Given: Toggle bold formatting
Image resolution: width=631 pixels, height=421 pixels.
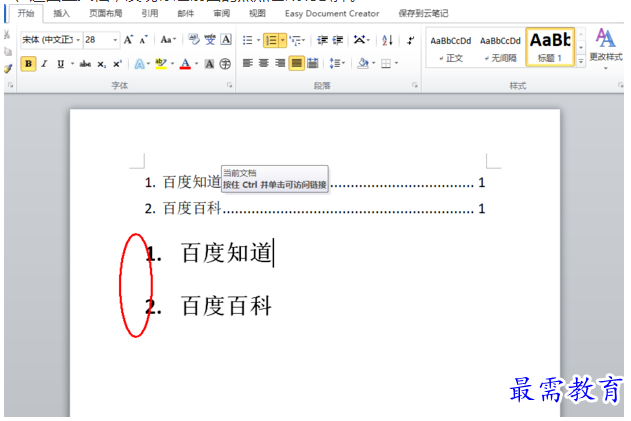Looking at the screenshot, I should (x=28, y=64).
